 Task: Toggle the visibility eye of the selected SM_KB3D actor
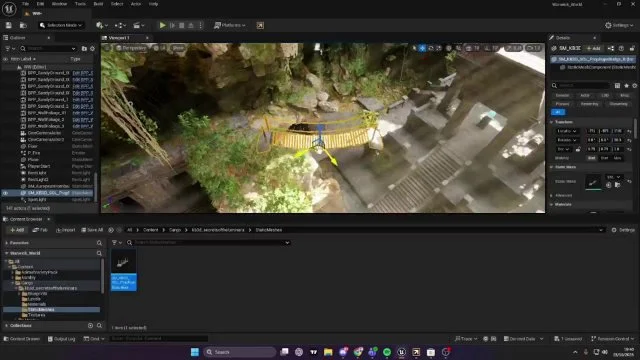(5, 193)
